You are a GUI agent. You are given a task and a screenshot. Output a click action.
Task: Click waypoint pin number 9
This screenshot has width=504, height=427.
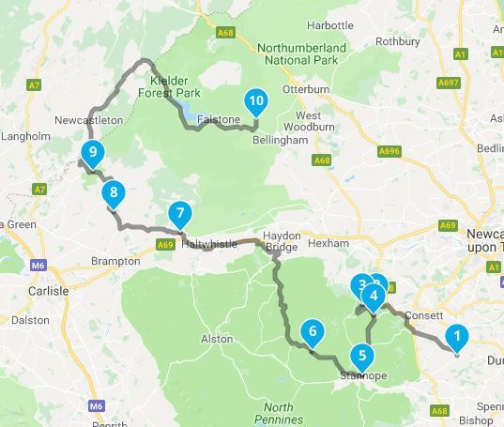93,153
